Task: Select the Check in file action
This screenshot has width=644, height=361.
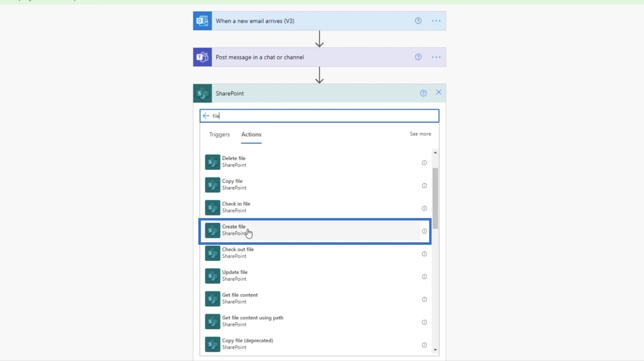Action: point(316,207)
